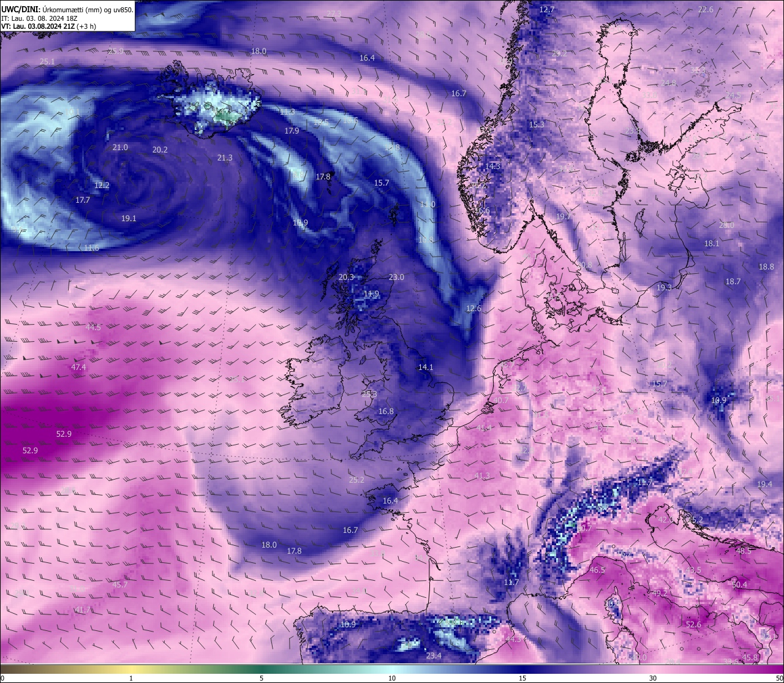This screenshot has width=784, height=683.
Task: Select the 12.2 value near the cyclone
Action: pos(102,185)
